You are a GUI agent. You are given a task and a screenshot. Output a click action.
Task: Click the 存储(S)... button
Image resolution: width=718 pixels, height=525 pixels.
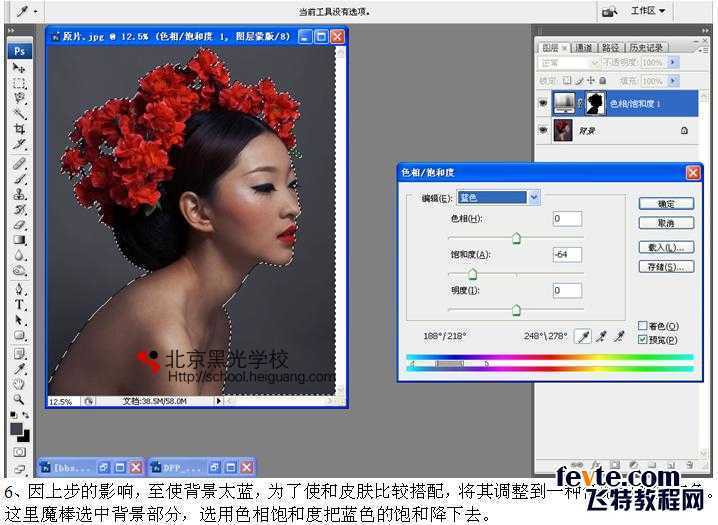666,266
